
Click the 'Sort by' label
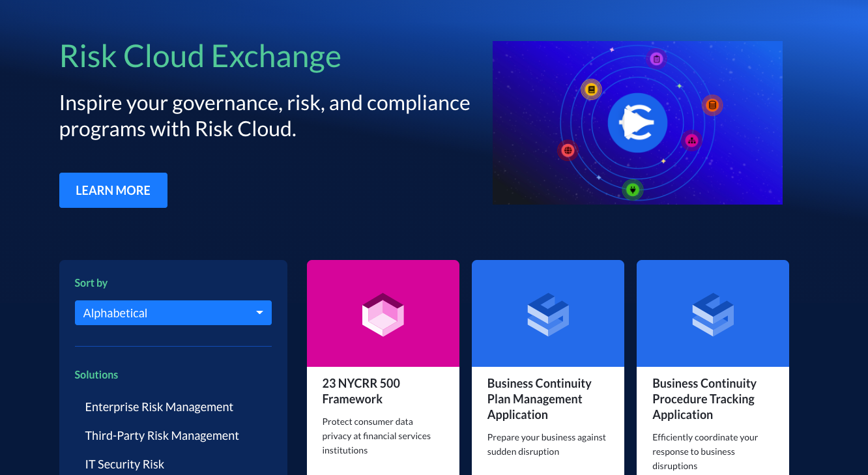[x=91, y=283]
